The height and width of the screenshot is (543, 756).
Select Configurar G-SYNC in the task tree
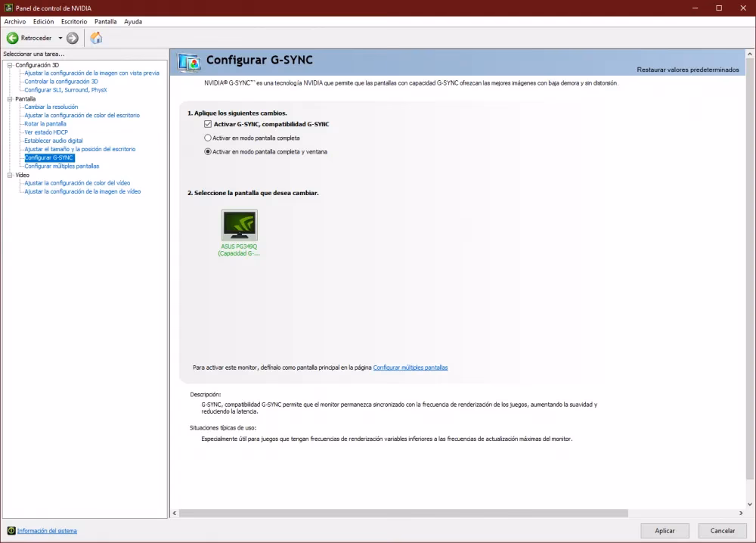tap(49, 158)
